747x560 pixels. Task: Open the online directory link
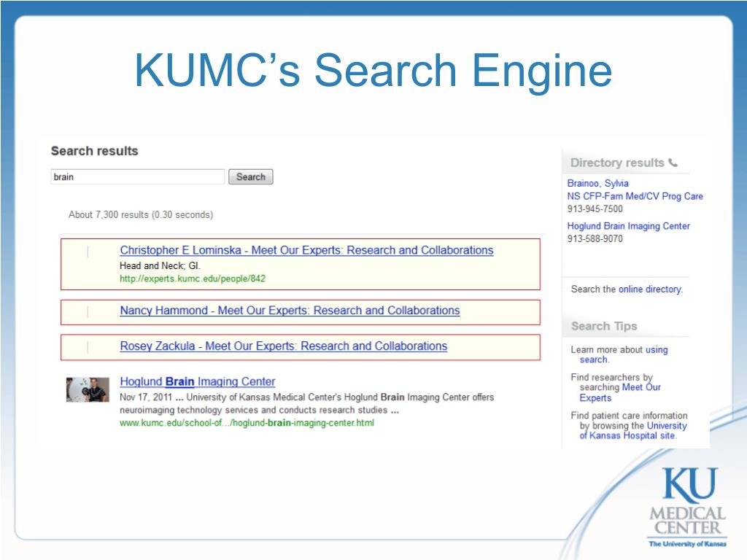[x=650, y=289]
